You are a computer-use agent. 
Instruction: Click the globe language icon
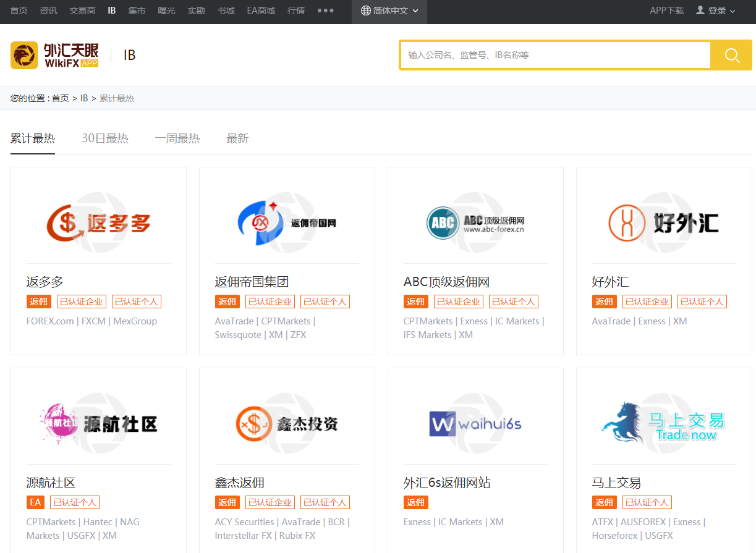click(366, 11)
